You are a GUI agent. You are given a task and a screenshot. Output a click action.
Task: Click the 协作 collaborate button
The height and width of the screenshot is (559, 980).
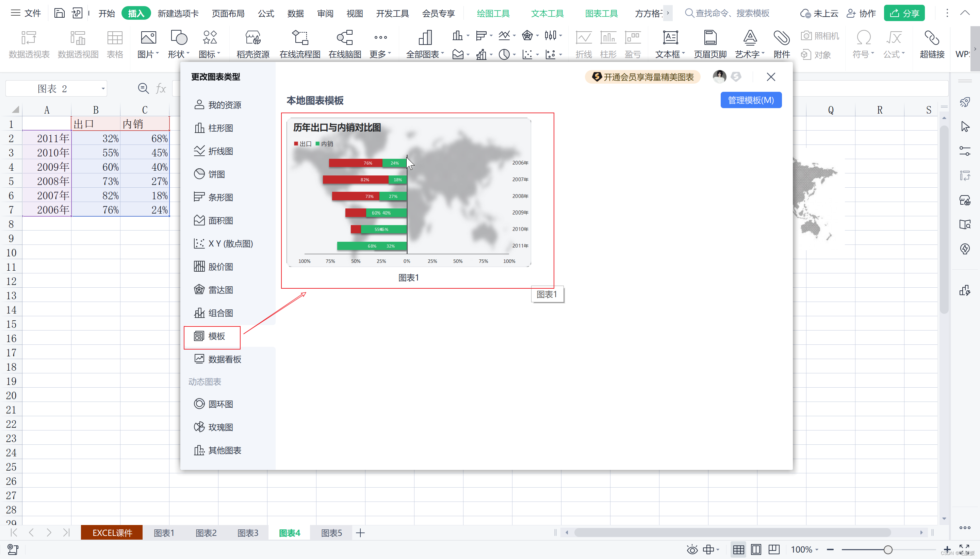click(x=861, y=14)
